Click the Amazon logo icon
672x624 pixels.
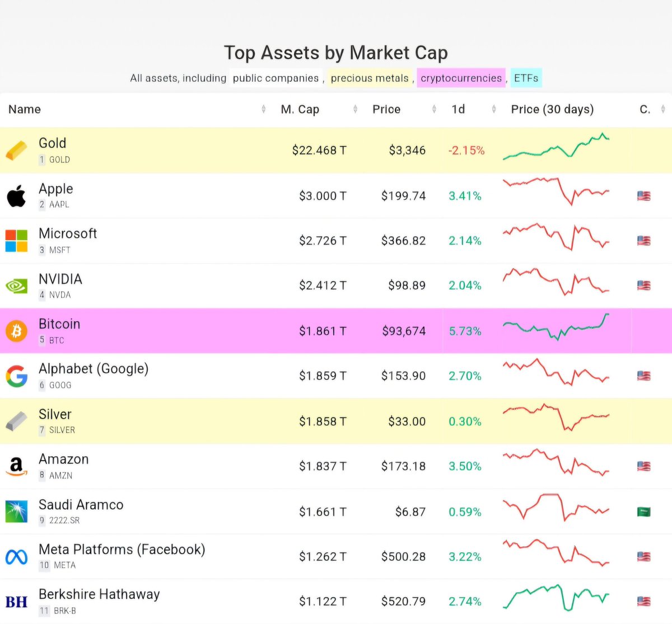16,466
